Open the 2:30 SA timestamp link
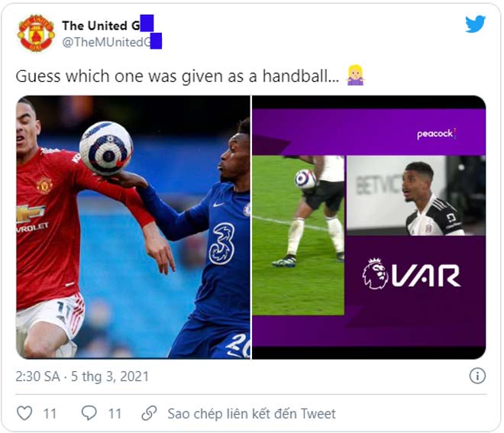Image resolution: width=504 pixels, height=433 pixels. coord(37,376)
